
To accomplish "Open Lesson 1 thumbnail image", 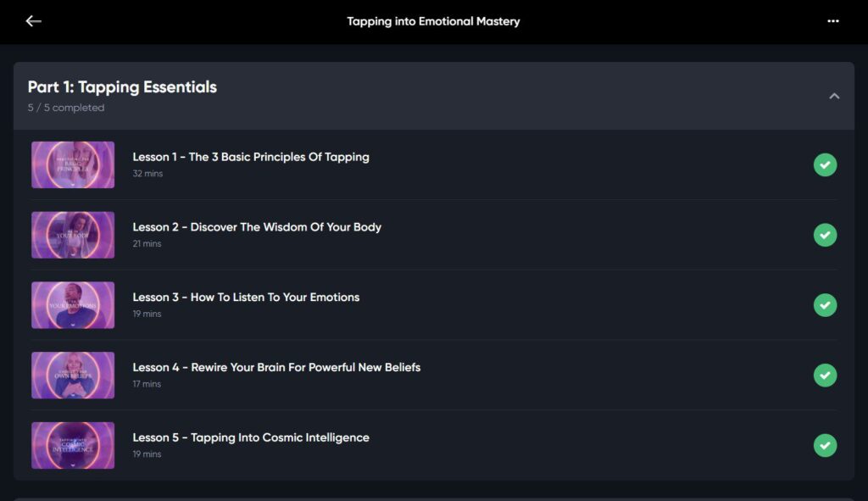I will pos(73,164).
